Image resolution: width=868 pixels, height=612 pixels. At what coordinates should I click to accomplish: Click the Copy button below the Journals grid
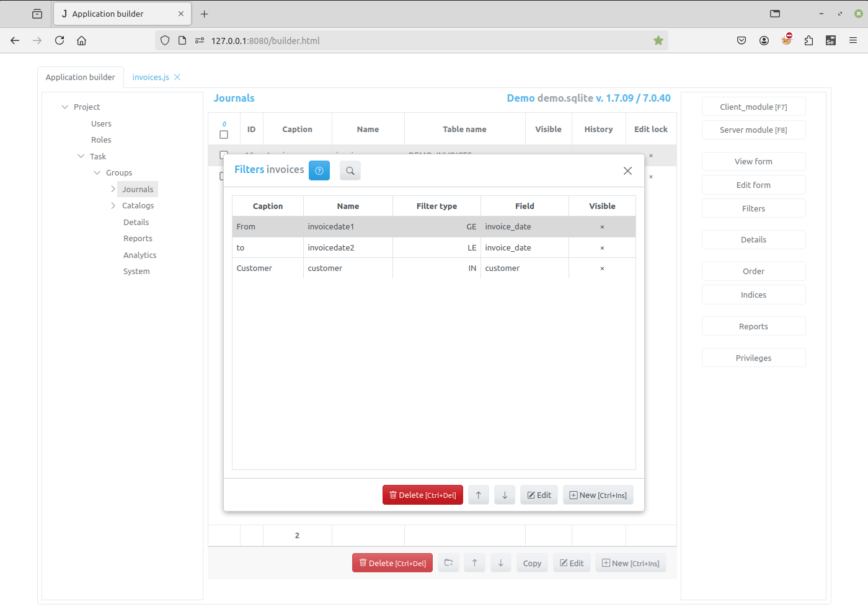click(532, 562)
